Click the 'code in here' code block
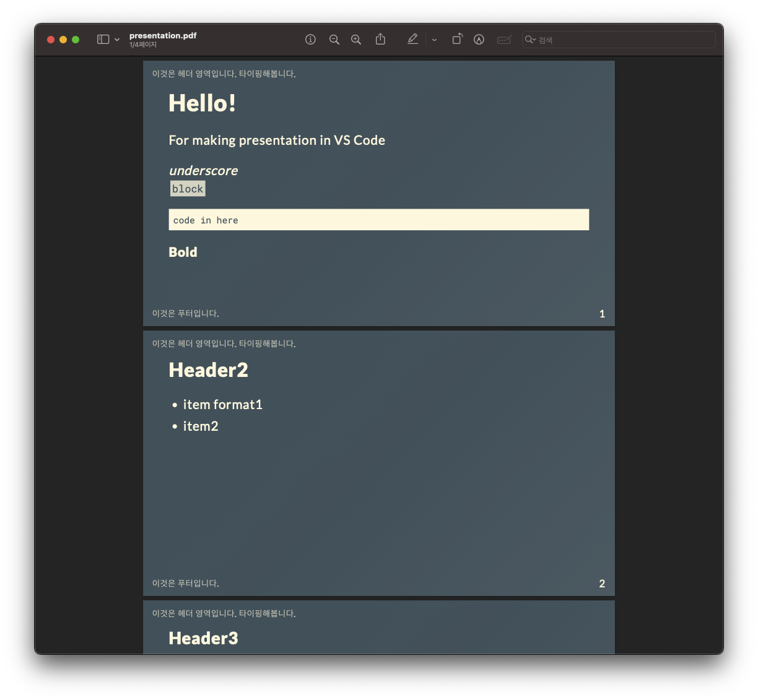The height and width of the screenshot is (700, 758). [378, 220]
